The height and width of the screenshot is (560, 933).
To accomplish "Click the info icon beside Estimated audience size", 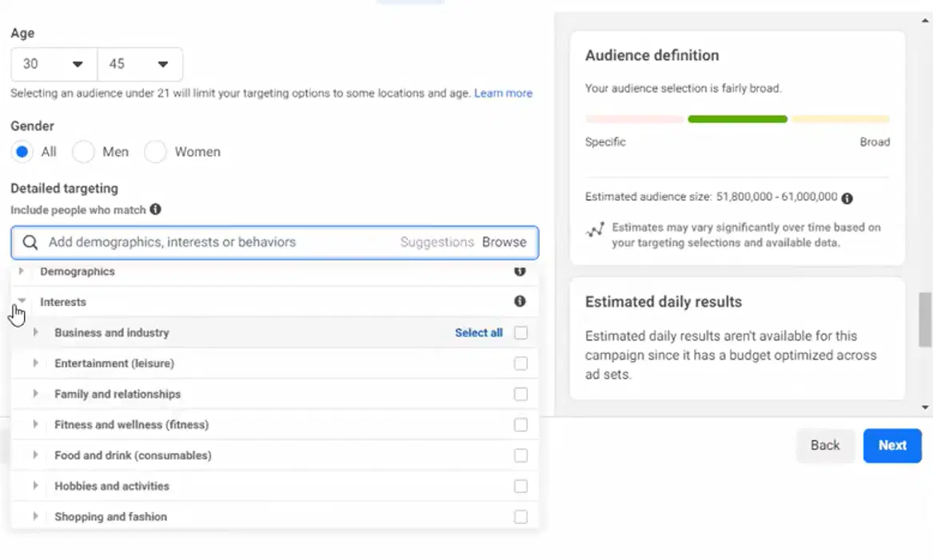I will [x=847, y=198].
